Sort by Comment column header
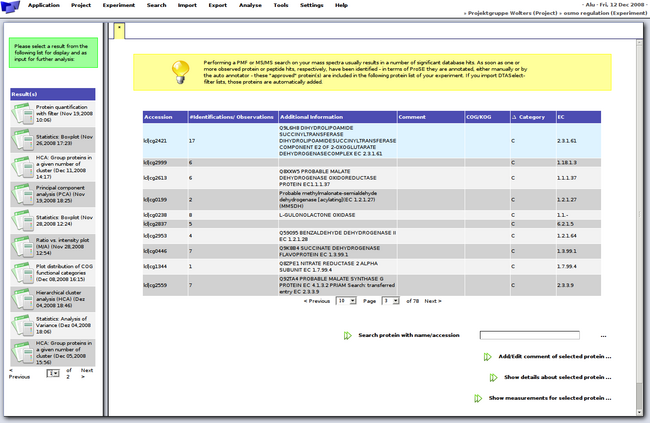Viewport: 650px width, 423px height. pyautogui.click(x=431, y=117)
